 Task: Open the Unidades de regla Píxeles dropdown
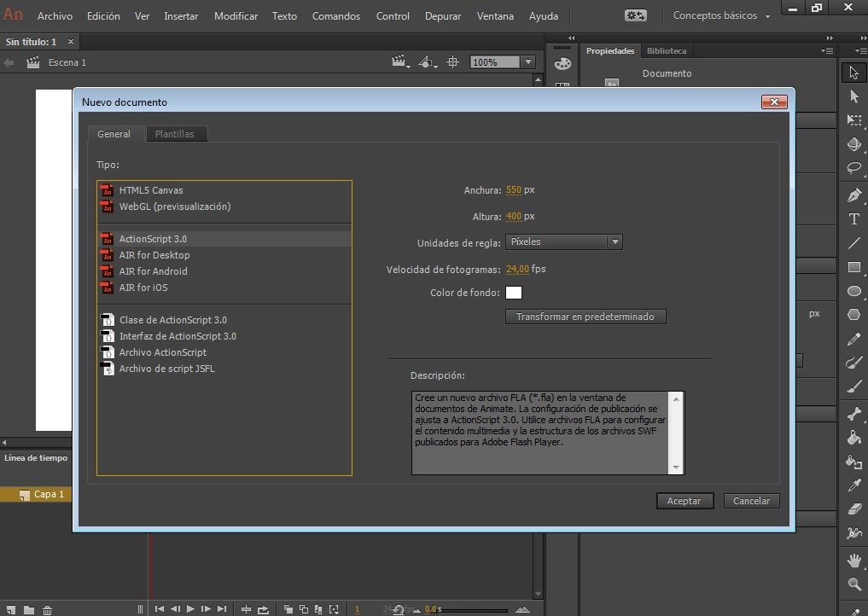(x=563, y=241)
